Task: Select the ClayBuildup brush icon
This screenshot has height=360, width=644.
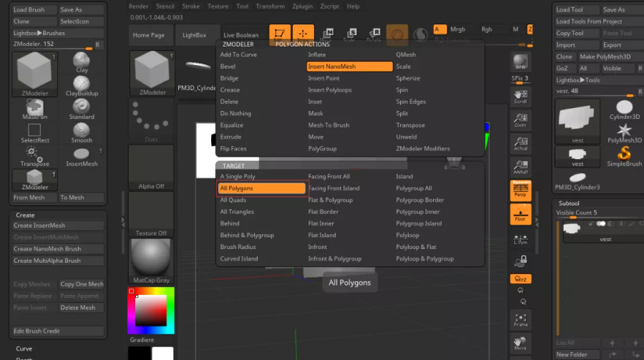Action: click(82, 86)
